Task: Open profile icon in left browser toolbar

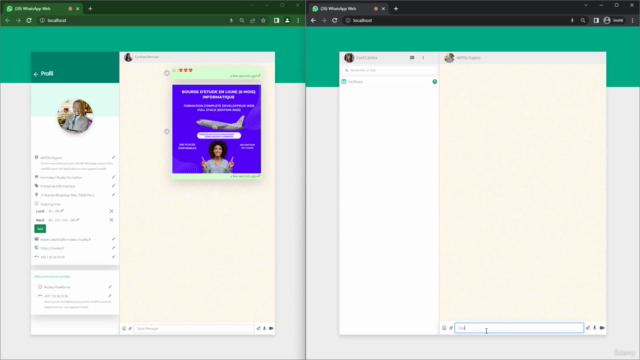Action: pos(287,20)
